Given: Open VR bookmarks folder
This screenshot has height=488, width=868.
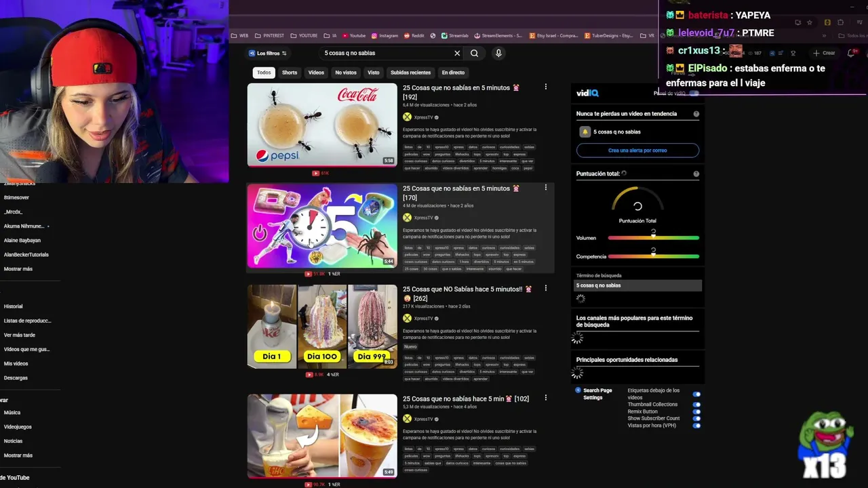Looking at the screenshot, I should [648, 36].
